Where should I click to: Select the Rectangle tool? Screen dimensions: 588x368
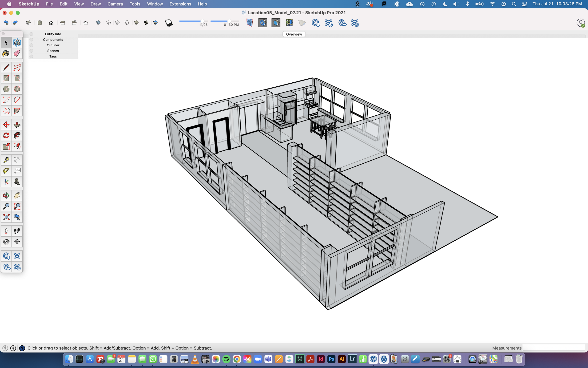coord(6,78)
